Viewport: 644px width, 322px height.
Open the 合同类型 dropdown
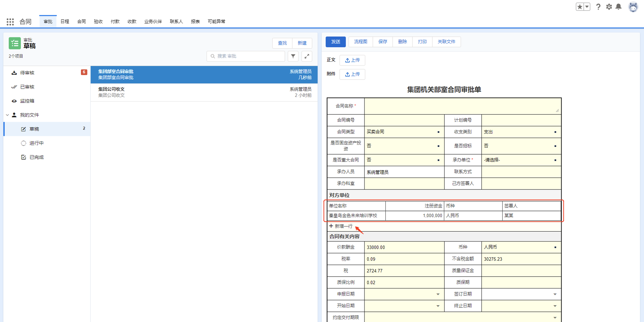point(404,132)
